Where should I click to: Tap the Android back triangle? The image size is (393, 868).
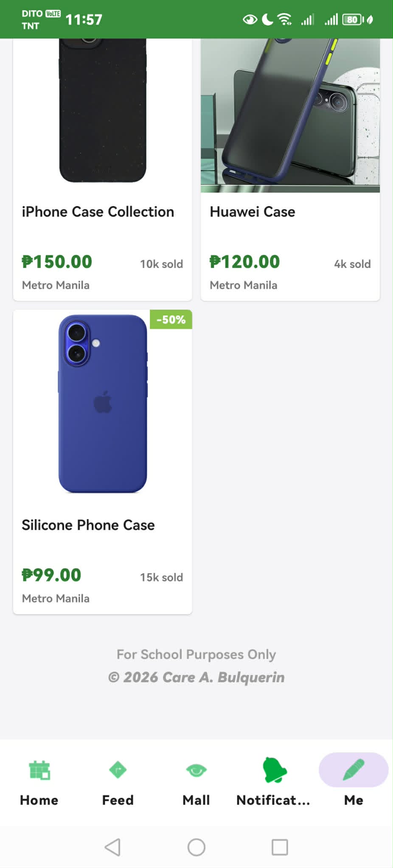point(113,847)
